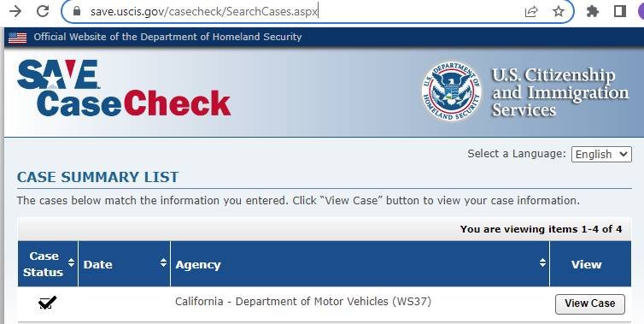Open the extensions puzzle icon
This screenshot has height=324, width=644.
(x=593, y=11)
